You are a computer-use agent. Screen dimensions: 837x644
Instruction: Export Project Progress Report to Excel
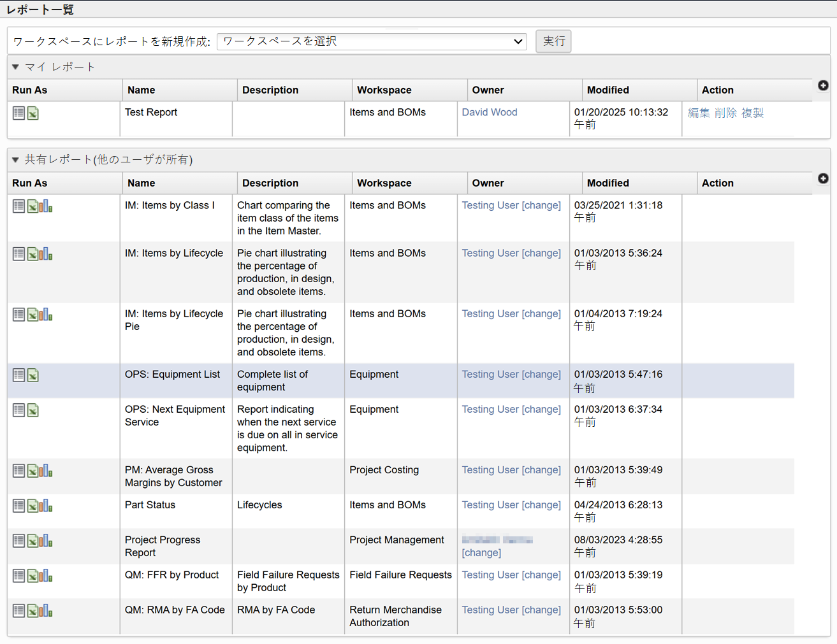pos(33,541)
